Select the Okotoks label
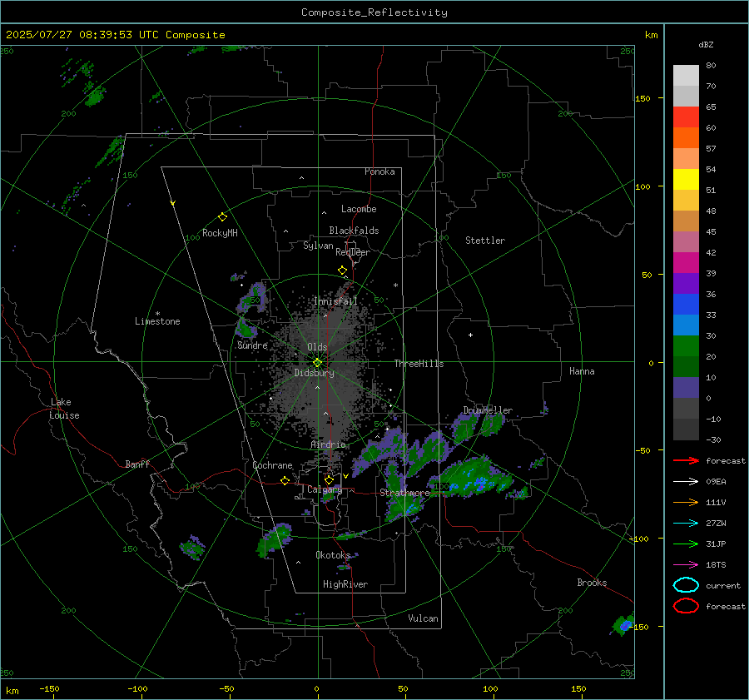The width and height of the screenshot is (749, 700). (333, 554)
